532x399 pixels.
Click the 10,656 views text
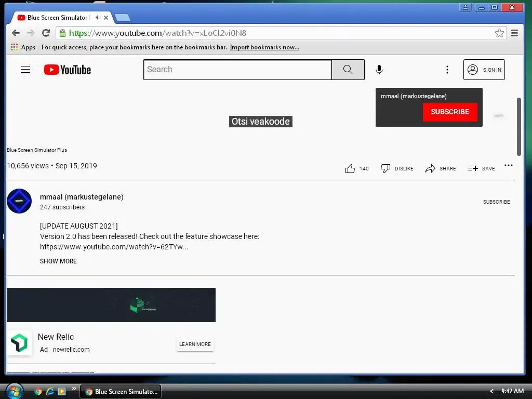28,166
